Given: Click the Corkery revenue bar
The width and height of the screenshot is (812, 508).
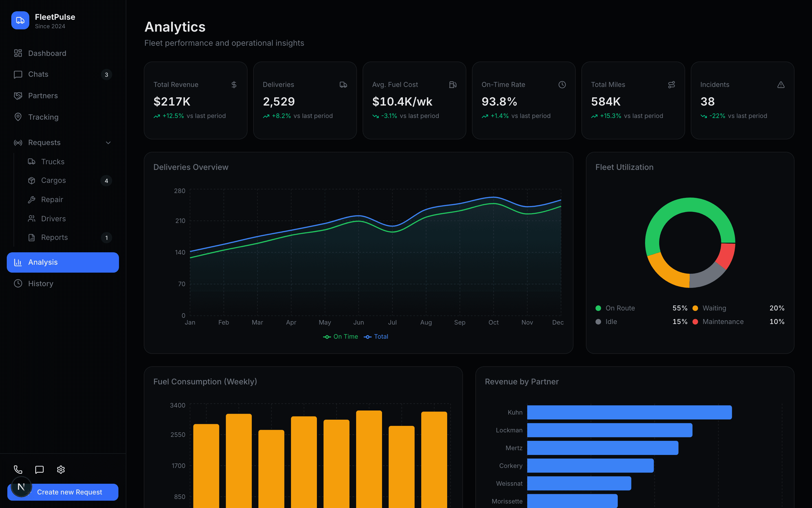Looking at the screenshot, I should (591, 466).
